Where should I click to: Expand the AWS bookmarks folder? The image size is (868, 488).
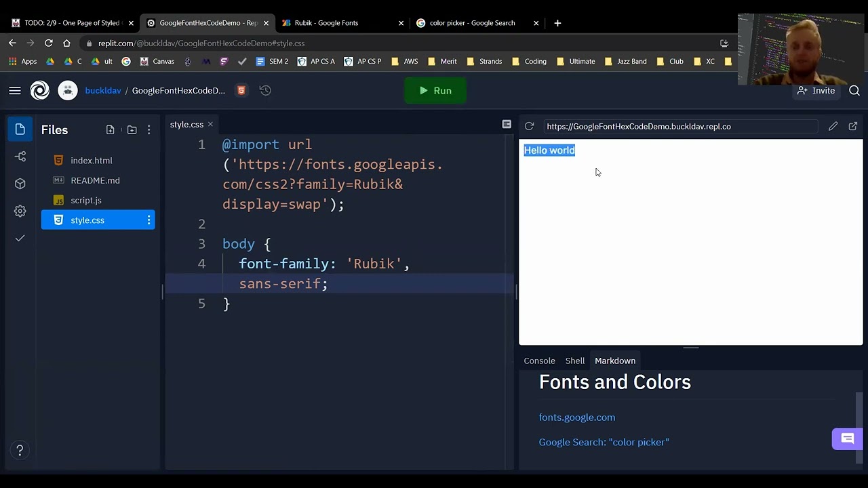point(404,61)
